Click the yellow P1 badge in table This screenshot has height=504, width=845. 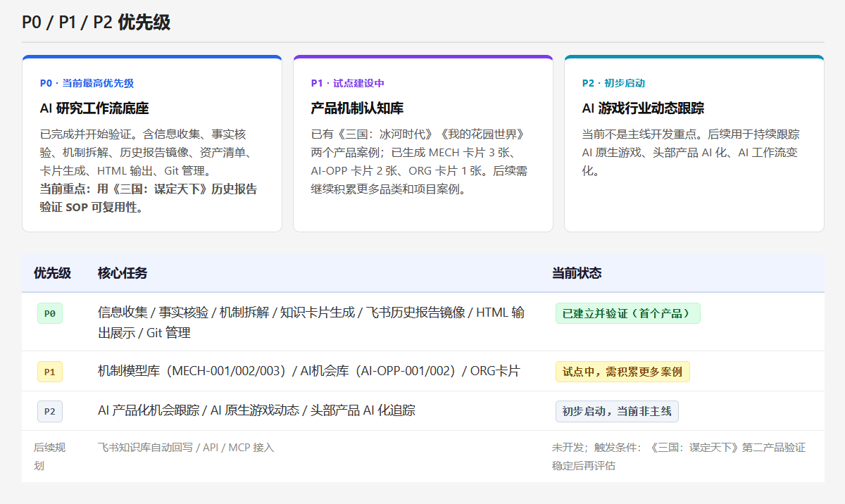point(50,372)
